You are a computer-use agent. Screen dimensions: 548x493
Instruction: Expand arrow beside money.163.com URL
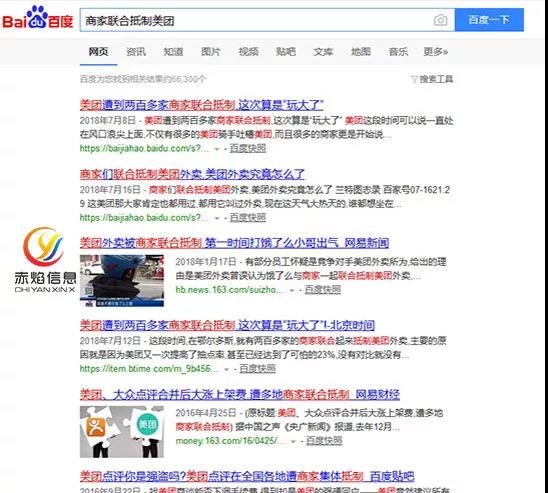tap(293, 442)
